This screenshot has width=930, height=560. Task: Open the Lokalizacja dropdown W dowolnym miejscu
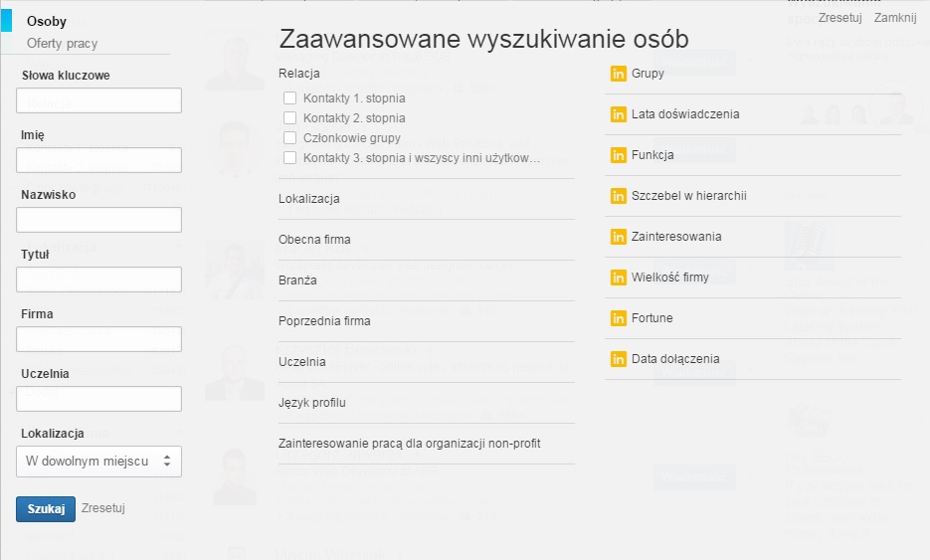pos(99,462)
